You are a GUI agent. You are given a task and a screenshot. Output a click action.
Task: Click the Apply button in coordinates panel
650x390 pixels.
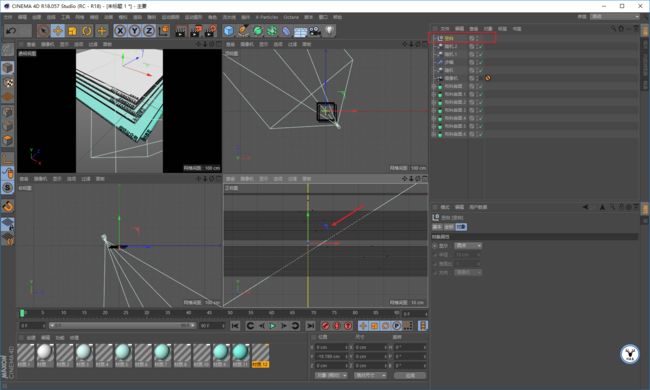[410, 375]
